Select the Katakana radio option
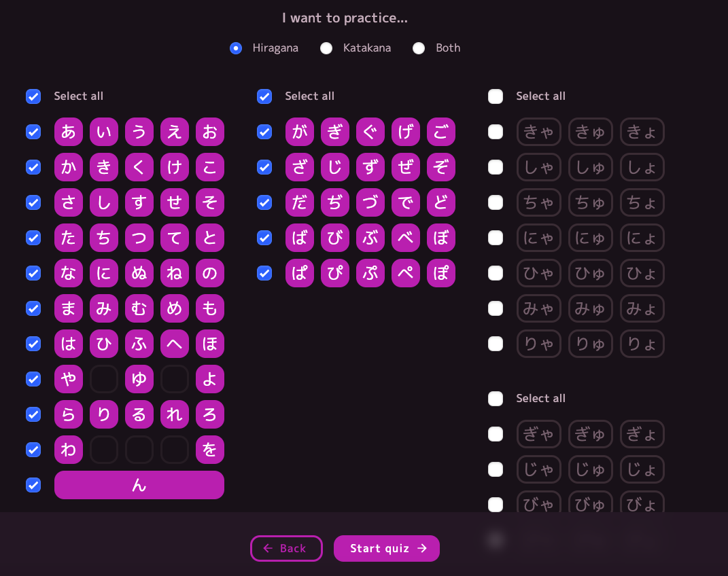Screen dimensions: 728x576 tap(326, 48)
